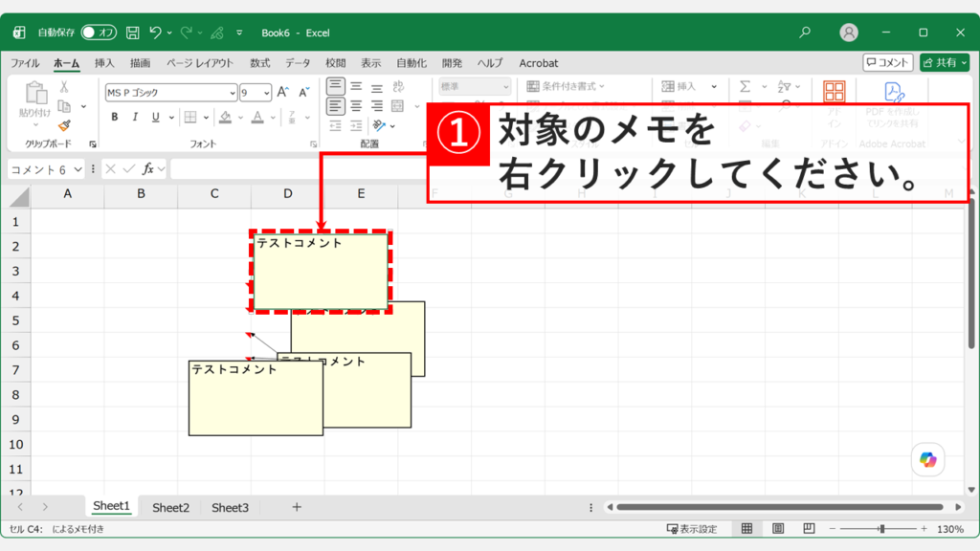
Task: Click the Copilot floating button
Action: point(928,460)
